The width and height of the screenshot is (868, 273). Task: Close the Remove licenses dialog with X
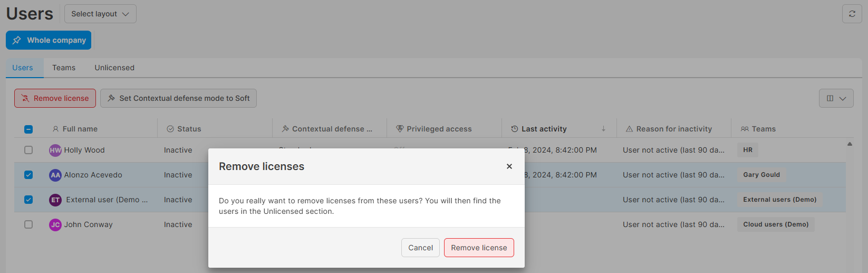click(x=509, y=166)
